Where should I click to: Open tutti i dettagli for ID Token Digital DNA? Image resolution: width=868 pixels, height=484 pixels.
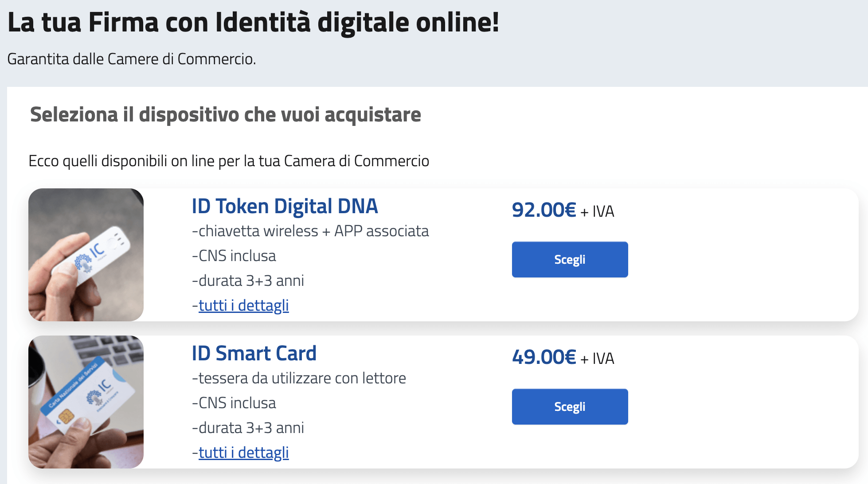click(x=243, y=305)
